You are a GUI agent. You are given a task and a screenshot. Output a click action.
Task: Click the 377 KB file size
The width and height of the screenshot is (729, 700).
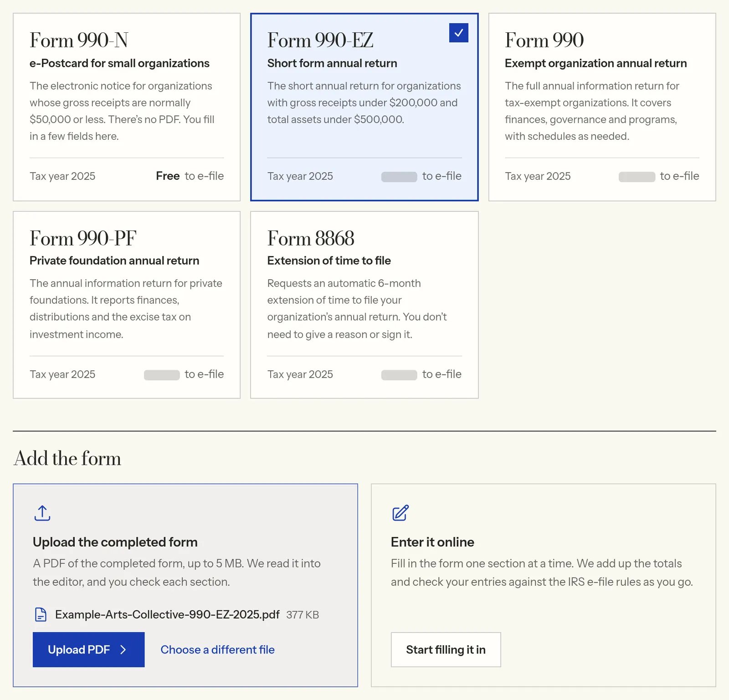(x=303, y=615)
